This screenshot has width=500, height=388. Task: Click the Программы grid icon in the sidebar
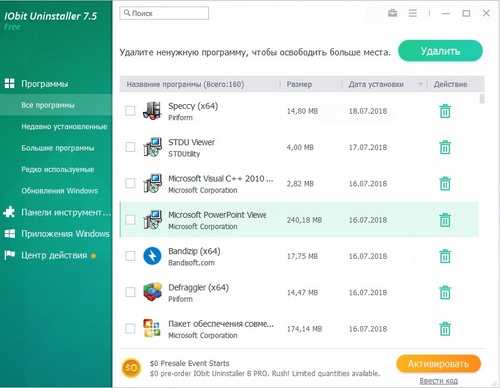[10, 83]
